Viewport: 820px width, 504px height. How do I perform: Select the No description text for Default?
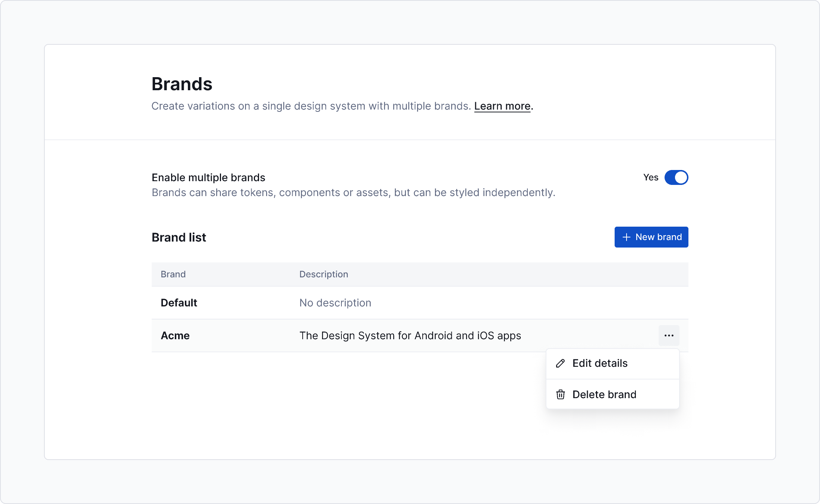click(x=335, y=303)
